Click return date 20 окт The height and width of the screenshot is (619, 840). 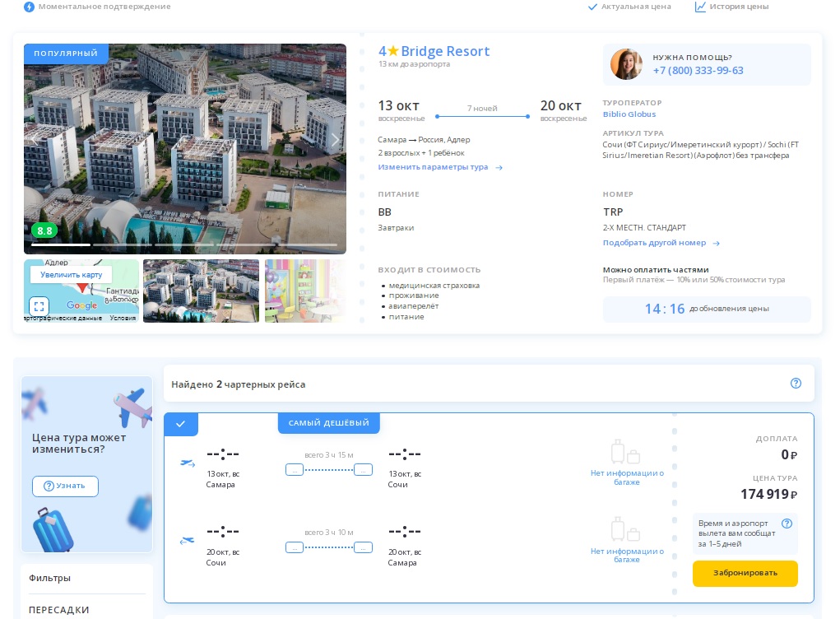click(x=560, y=106)
